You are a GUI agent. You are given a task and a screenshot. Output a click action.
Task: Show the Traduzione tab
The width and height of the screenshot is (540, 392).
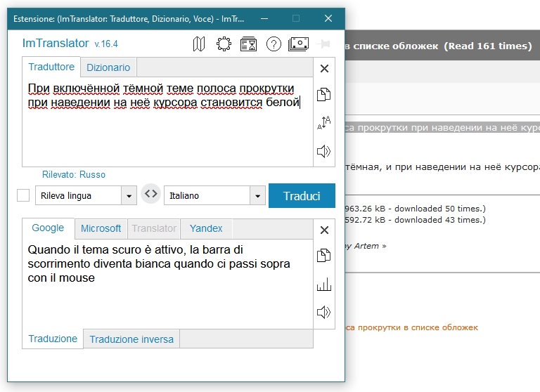click(53, 339)
